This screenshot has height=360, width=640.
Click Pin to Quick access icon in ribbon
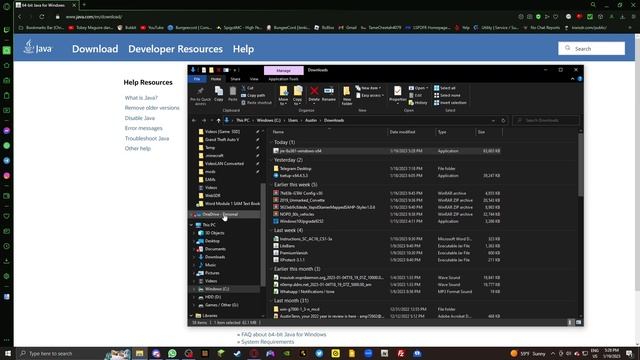[x=200, y=91]
